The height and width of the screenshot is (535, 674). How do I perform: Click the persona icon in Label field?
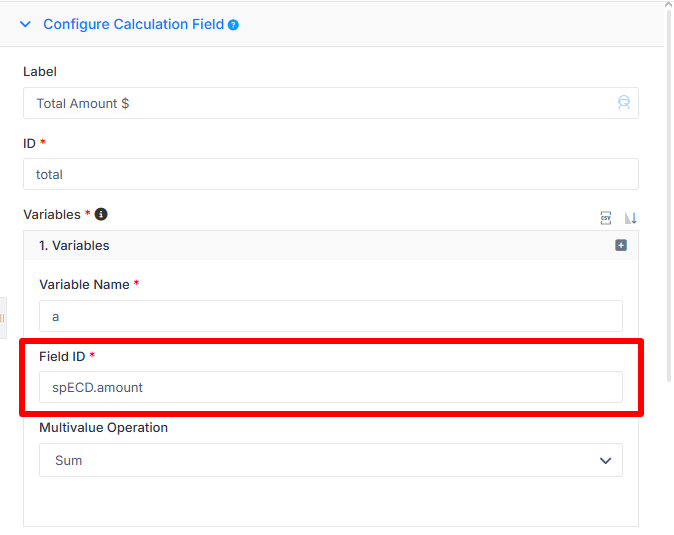coord(624,103)
